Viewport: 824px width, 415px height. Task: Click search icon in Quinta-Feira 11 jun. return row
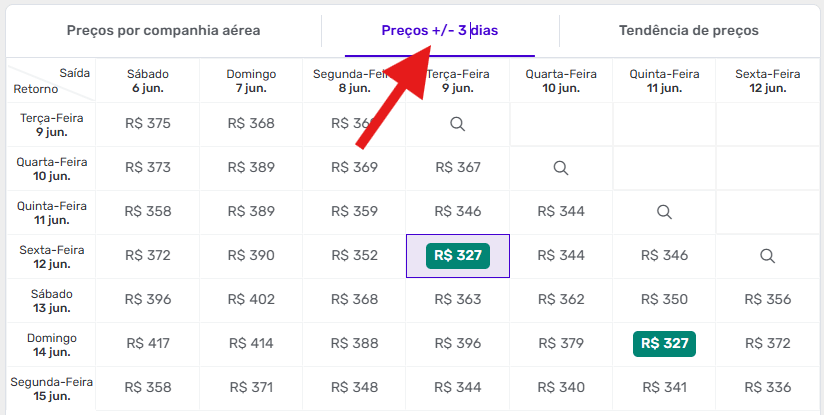coord(663,212)
